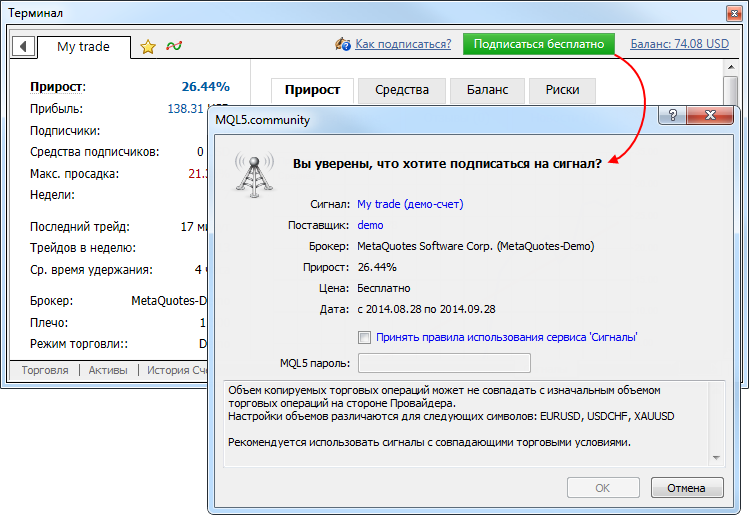Click the date range с 2014.08.28 по 2014.09.28

[x=426, y=310]
